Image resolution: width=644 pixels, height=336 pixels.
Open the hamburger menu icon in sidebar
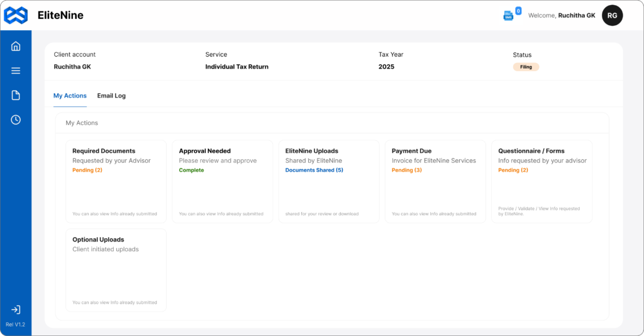pos(16,70)
